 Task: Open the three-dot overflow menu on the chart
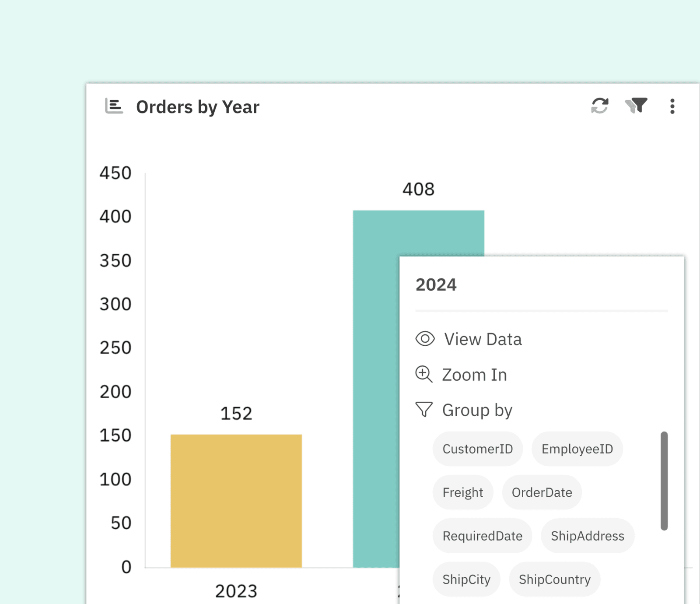tap(672, 106)
